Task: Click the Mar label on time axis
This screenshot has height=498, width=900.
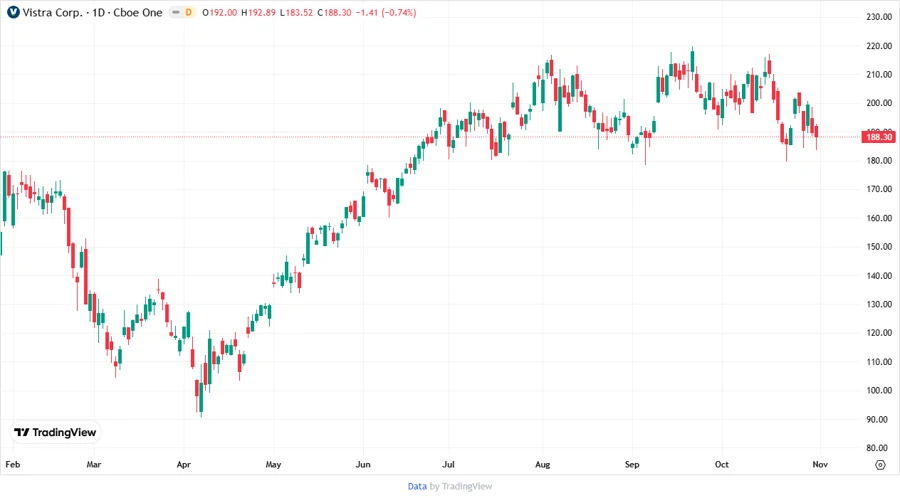Action: tap(94, 465)
